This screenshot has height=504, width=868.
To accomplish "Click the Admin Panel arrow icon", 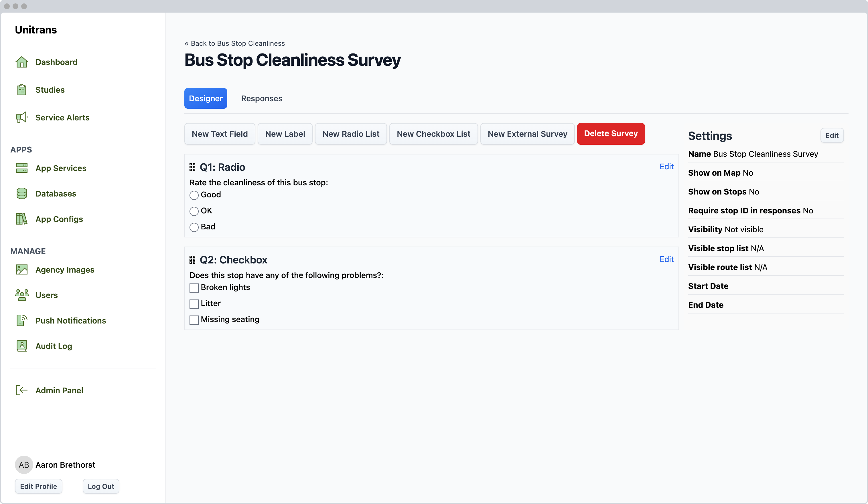I will click(x=22, y=390).
